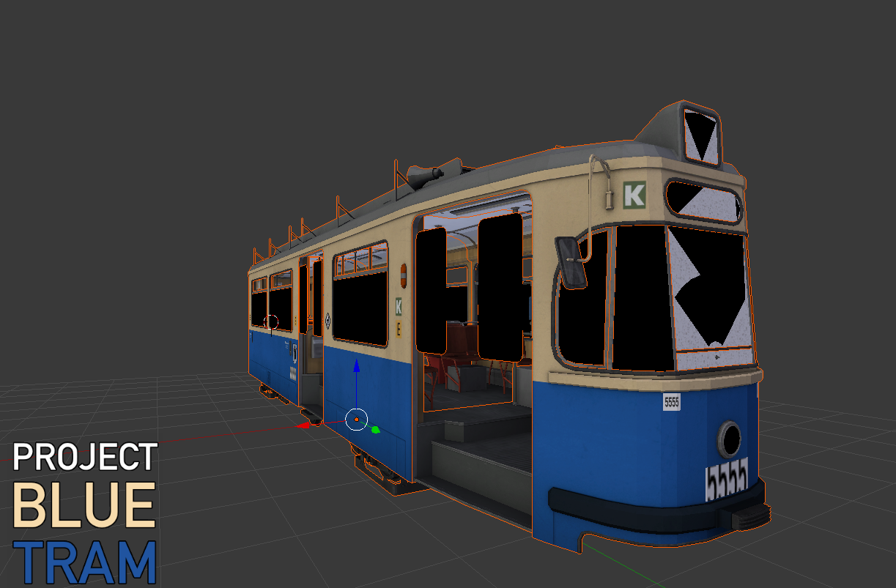Click the small green K sign on side
Image resolution: width=896 pixels, height=588 pixels.
coord(399,305)
